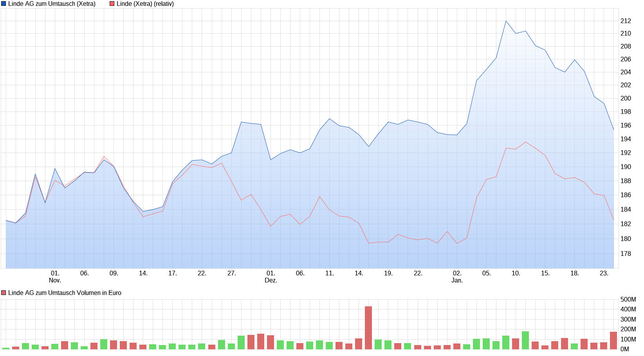Open the Nov. axis label
Screen dimensions: 644x356
click(55, 280)
